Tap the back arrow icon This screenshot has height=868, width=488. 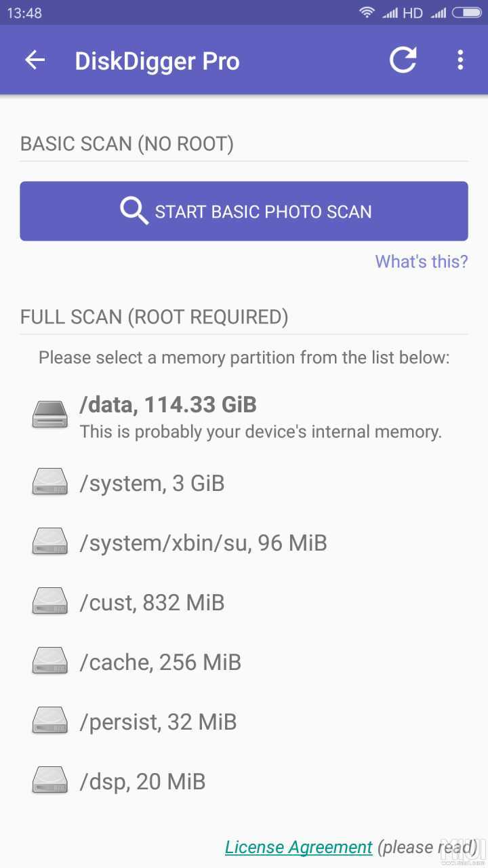35,60
